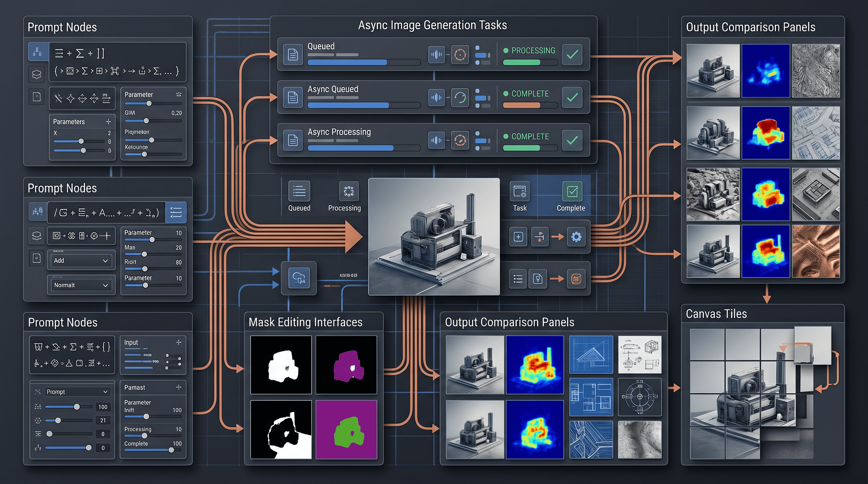Click the document icon on the Queued task row
The image size is (868, 484).
293,54
